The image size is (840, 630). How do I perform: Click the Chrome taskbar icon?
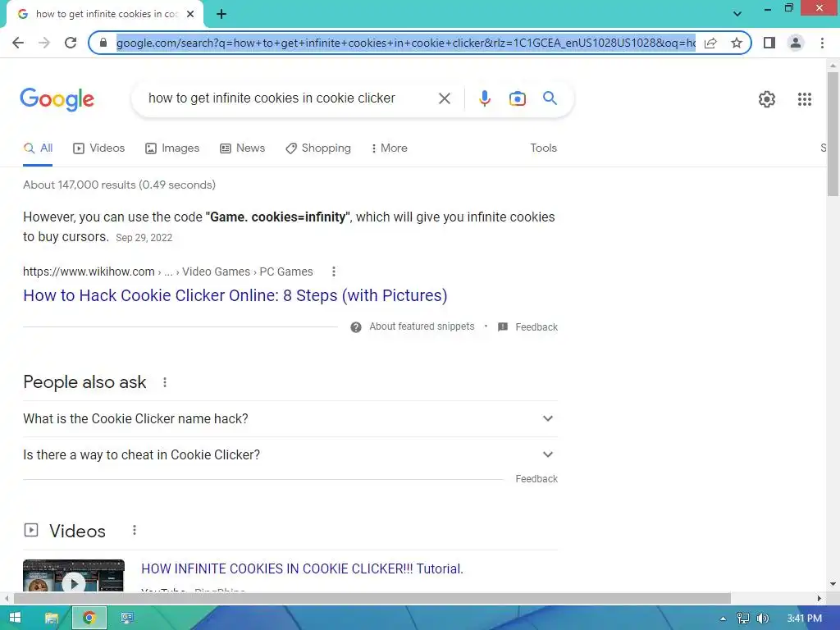point(89,618)
